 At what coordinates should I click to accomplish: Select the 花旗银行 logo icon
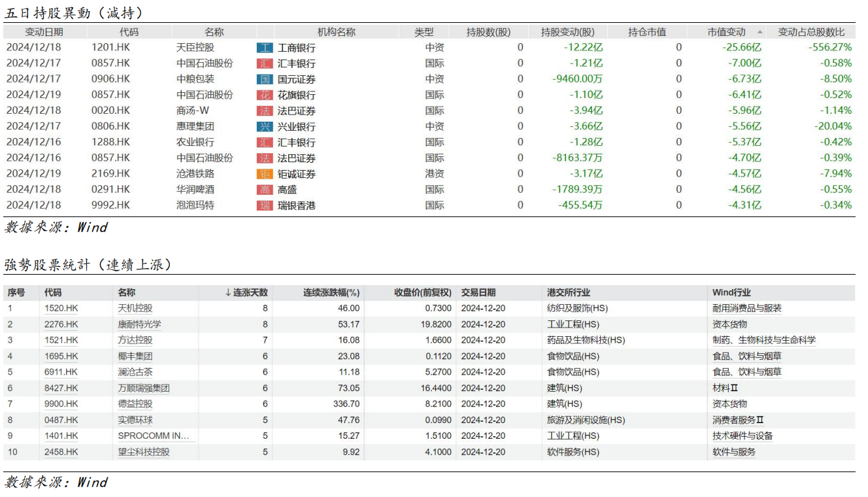[x=264, y=95]
